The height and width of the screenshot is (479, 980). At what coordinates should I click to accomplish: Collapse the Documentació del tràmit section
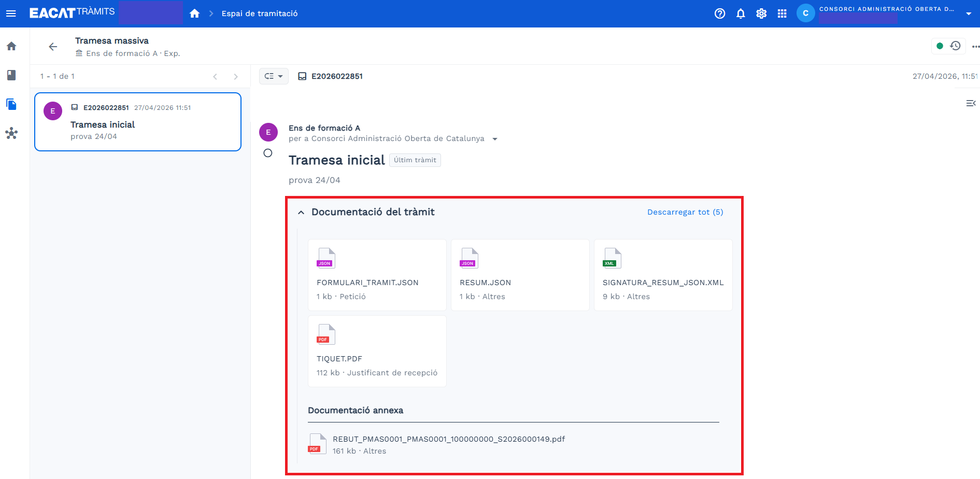[x=301, y=212]
